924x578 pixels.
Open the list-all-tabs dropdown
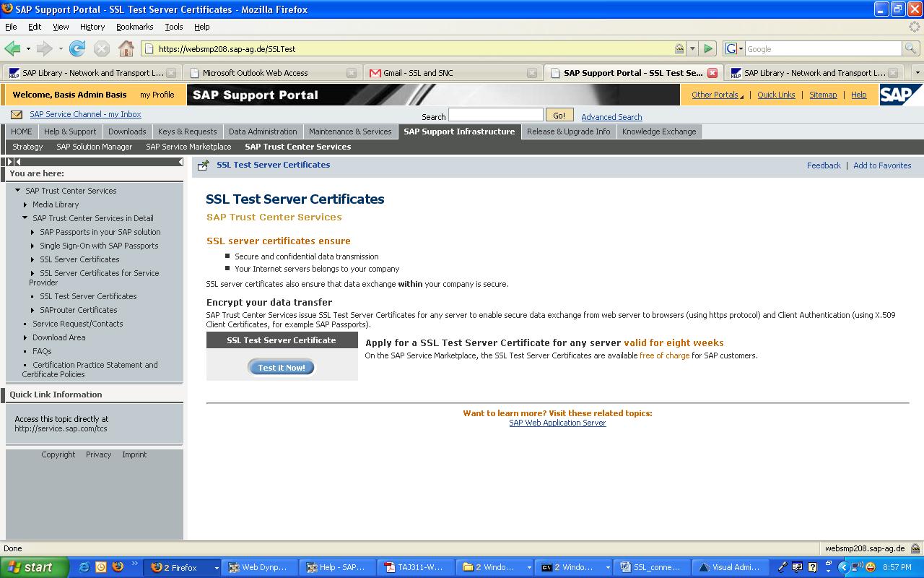[918, 73]
